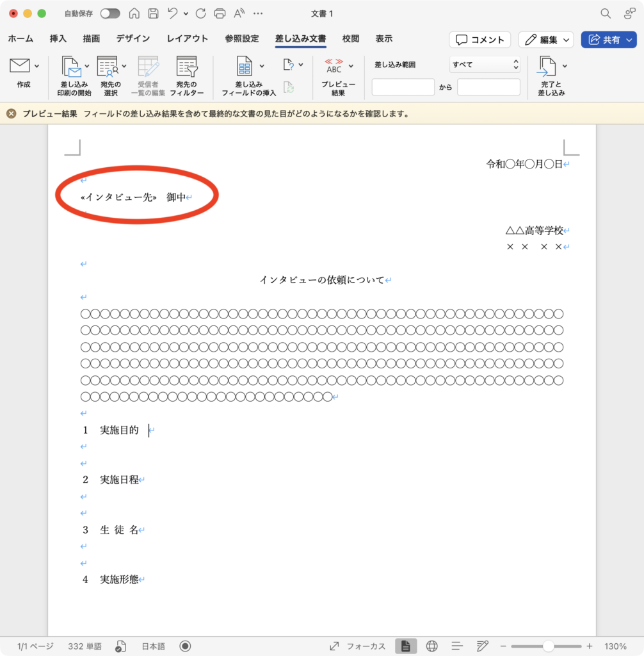
Task: Open the 校閲 review tab
Action: (x=351, y=38)
